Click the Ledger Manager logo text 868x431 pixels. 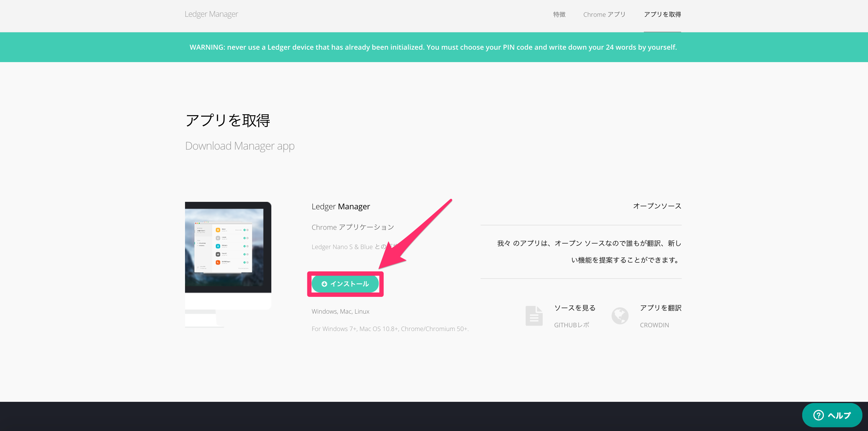tap(211, 14)
